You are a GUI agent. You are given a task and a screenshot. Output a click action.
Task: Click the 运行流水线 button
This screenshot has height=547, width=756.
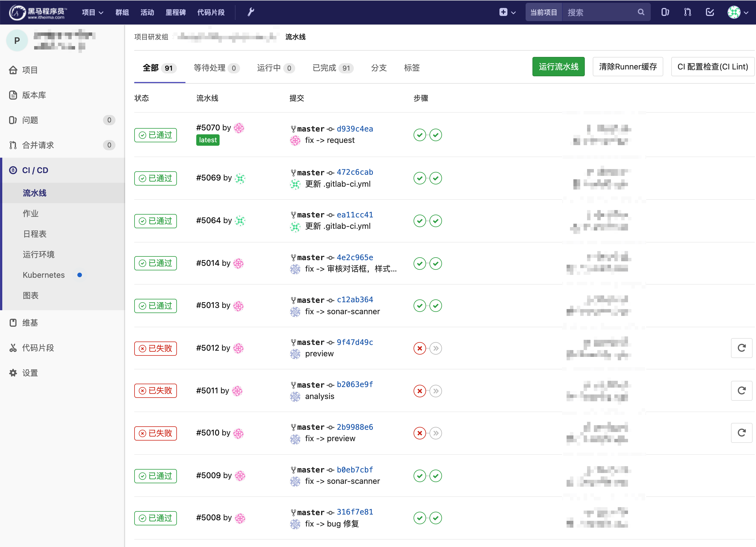point(558,67)
